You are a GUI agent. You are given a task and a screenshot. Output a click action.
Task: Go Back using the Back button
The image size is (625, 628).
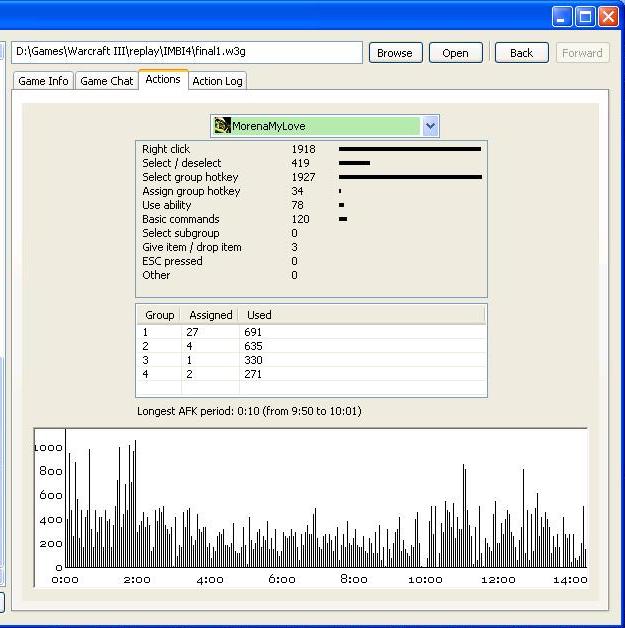[521, 53]
